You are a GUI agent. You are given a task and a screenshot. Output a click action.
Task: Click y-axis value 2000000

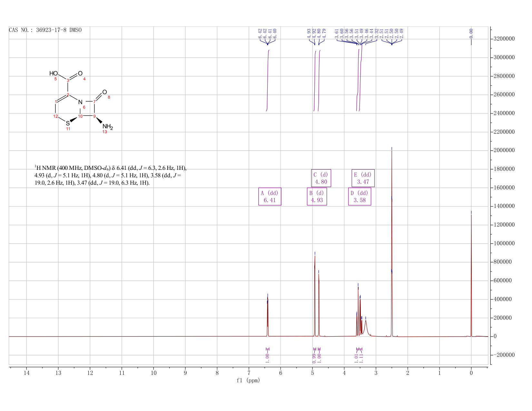coord(504,151)
